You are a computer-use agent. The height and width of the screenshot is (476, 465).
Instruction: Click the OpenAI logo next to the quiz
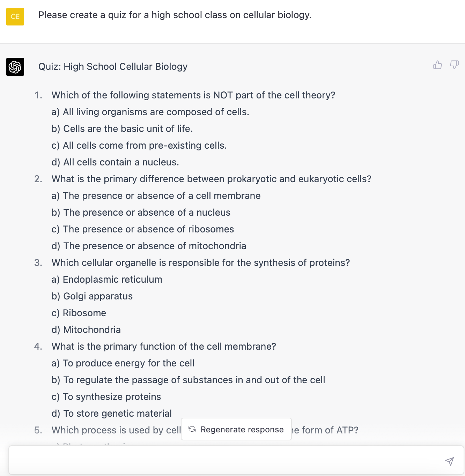point(15,67)
